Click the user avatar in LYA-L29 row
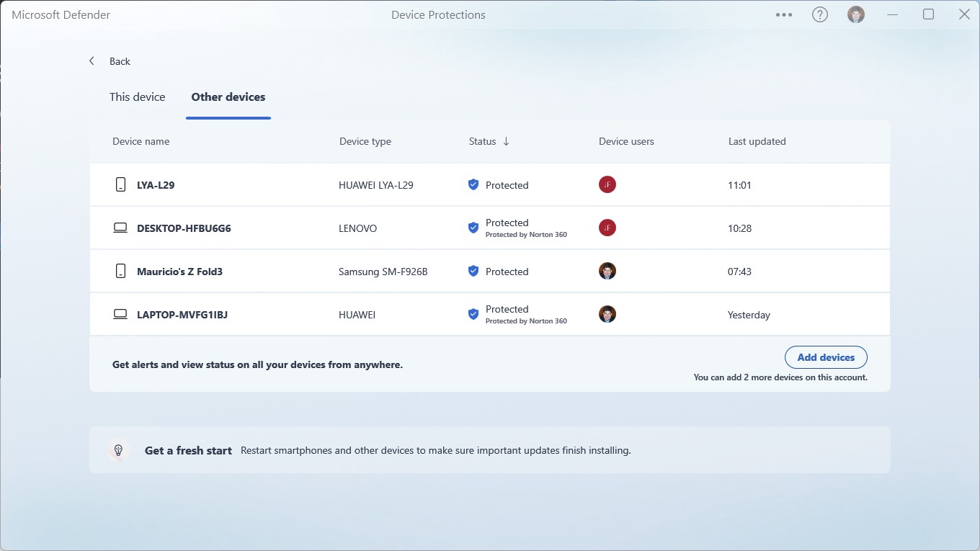Screen dimensions: 980x551 [607, 184]
